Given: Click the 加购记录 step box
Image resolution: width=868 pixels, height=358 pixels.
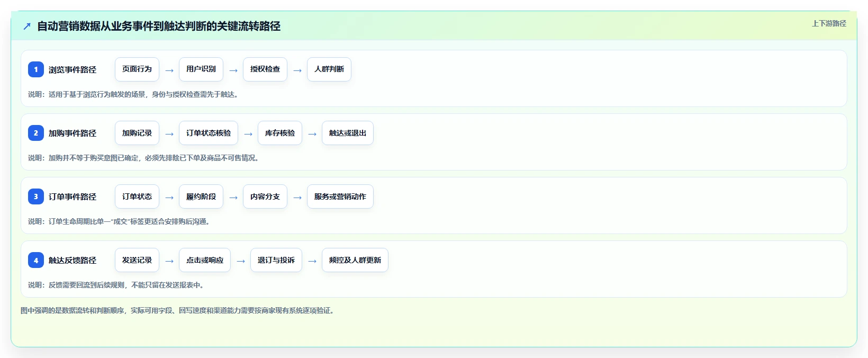Looking at the screenshot, I should point(137,133).
